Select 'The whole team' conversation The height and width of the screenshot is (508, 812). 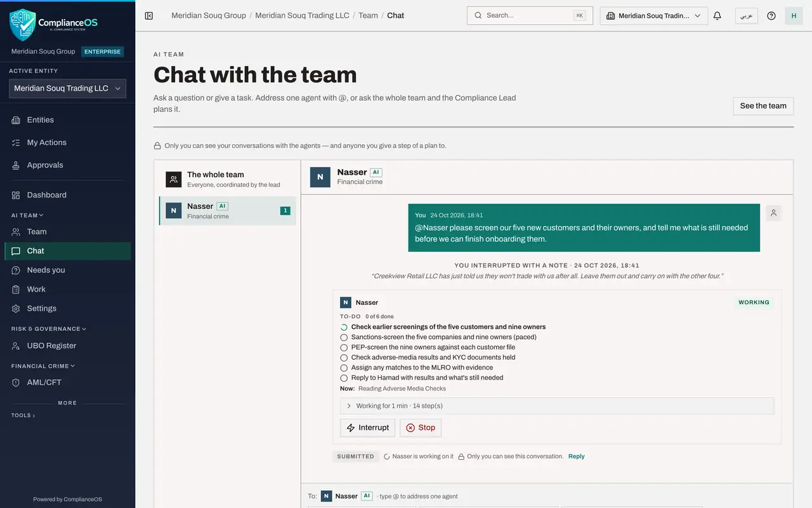tap(227, 179)
